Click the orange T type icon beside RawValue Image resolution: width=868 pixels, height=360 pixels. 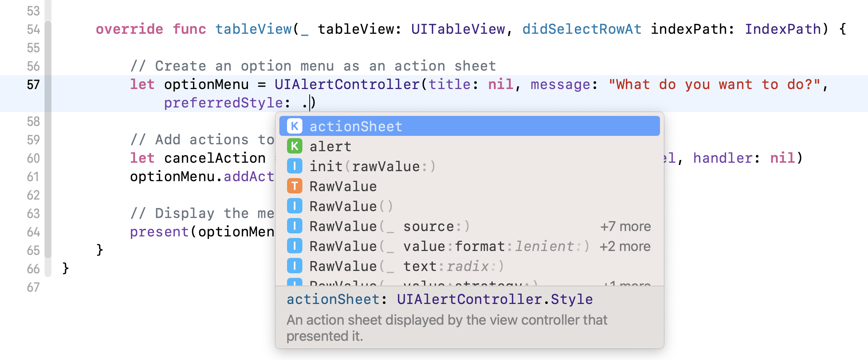[x=294, y=186]
